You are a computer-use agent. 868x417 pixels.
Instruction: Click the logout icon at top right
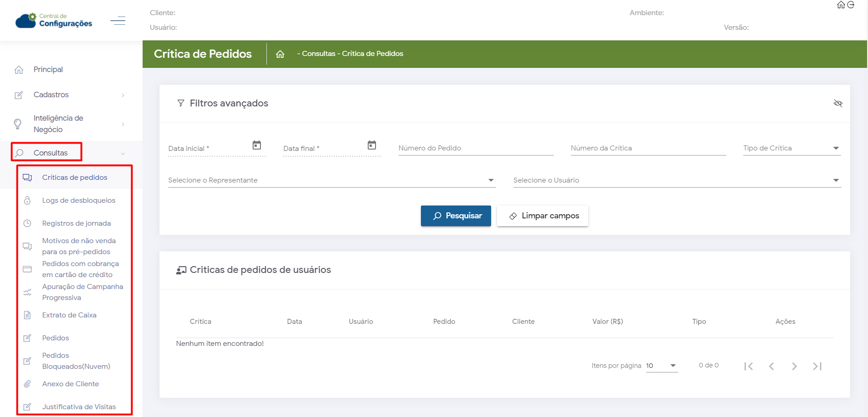(851, 5)
